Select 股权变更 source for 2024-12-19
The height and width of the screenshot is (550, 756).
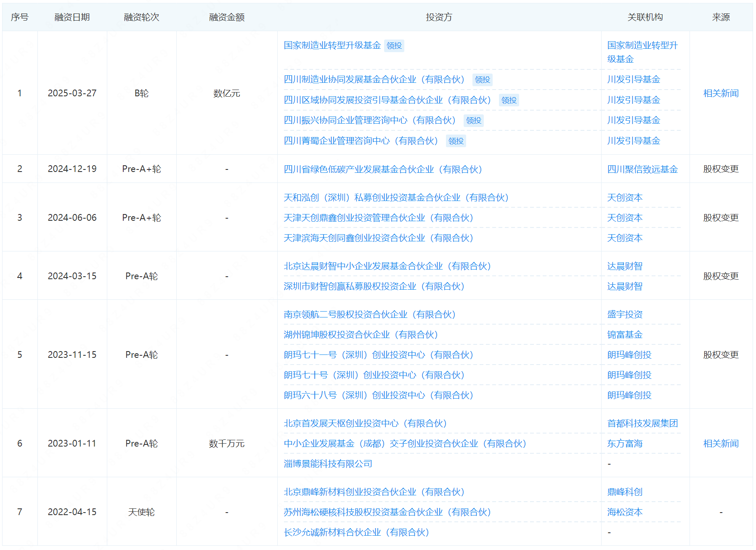tap(721, 169)
